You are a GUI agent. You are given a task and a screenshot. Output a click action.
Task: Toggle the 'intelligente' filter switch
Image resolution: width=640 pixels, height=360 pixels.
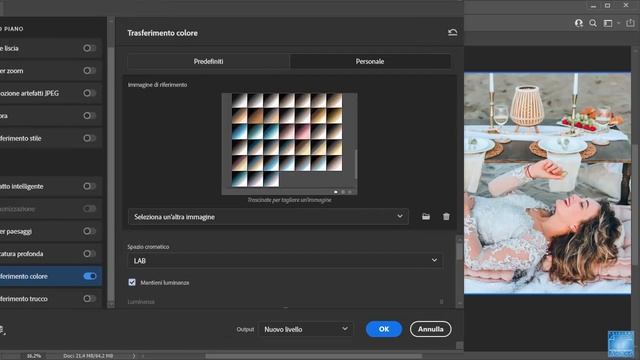(x=89, y=186)
